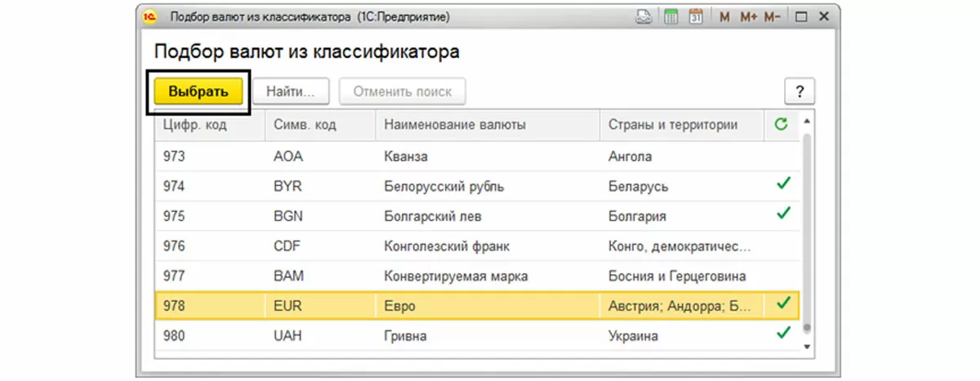Select the row with code 974
The width and height of the screenshot is (980, 381).
[477, 186]
